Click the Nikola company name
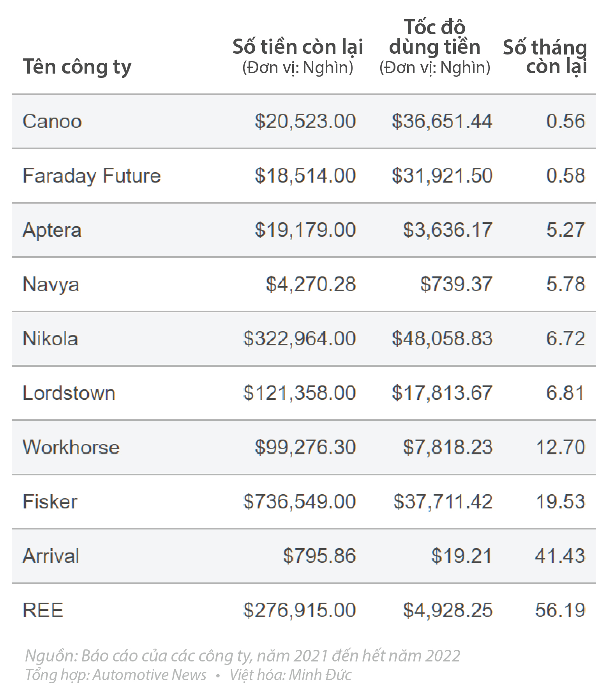614x700 pixels. pyautogui.click(x=50, y=338)
